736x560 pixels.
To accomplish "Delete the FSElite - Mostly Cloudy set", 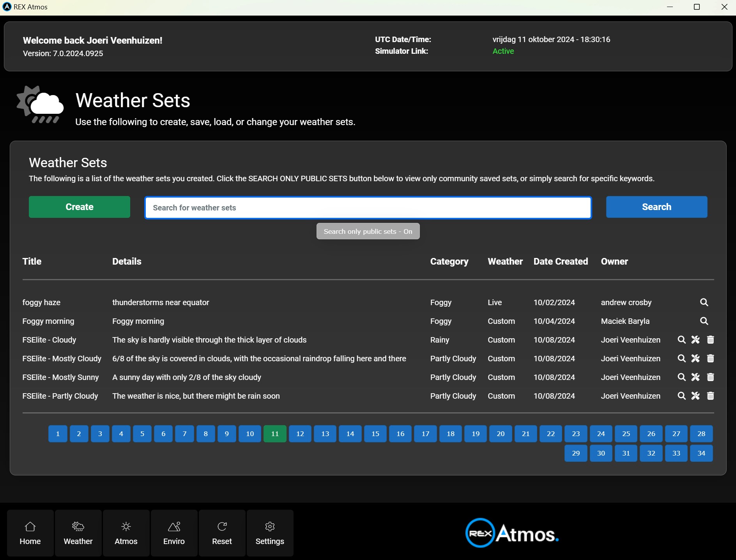I will point(710,359).
